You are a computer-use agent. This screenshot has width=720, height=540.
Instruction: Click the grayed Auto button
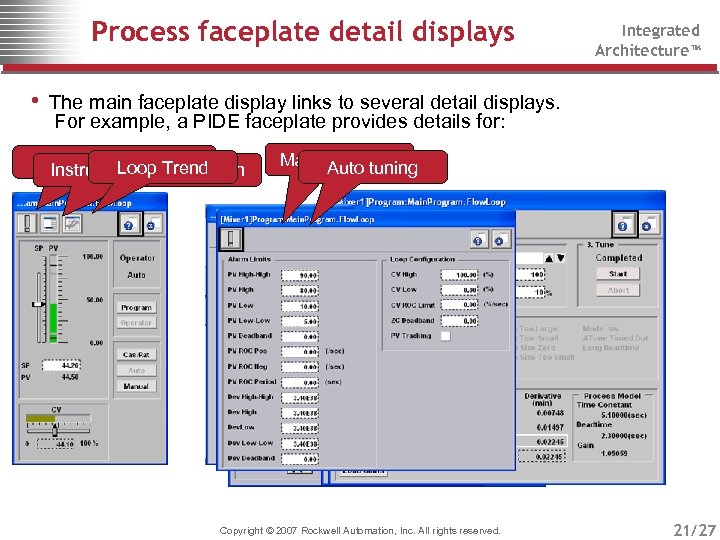click(x=136, y=370)
